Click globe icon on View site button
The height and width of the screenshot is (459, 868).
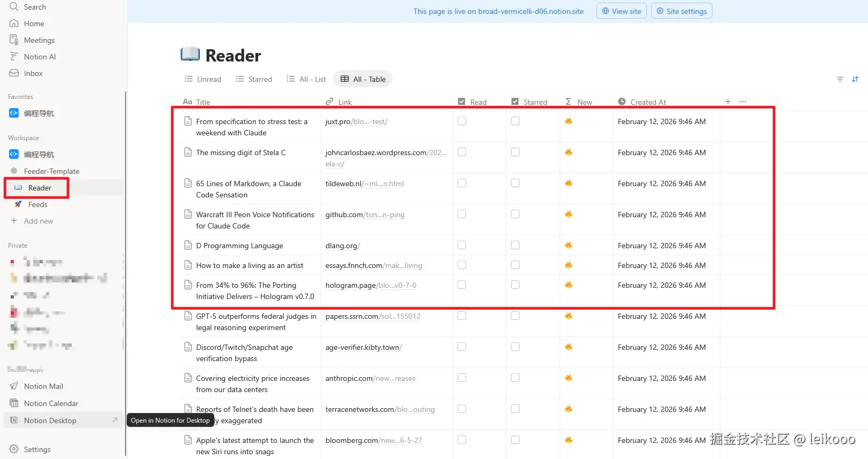click(606, 11)
